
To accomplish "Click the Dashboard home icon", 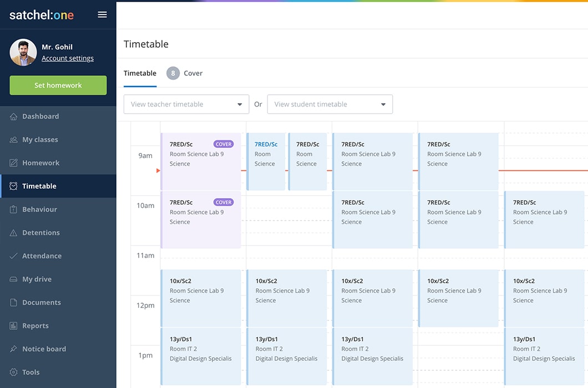I will coord(14,116).
